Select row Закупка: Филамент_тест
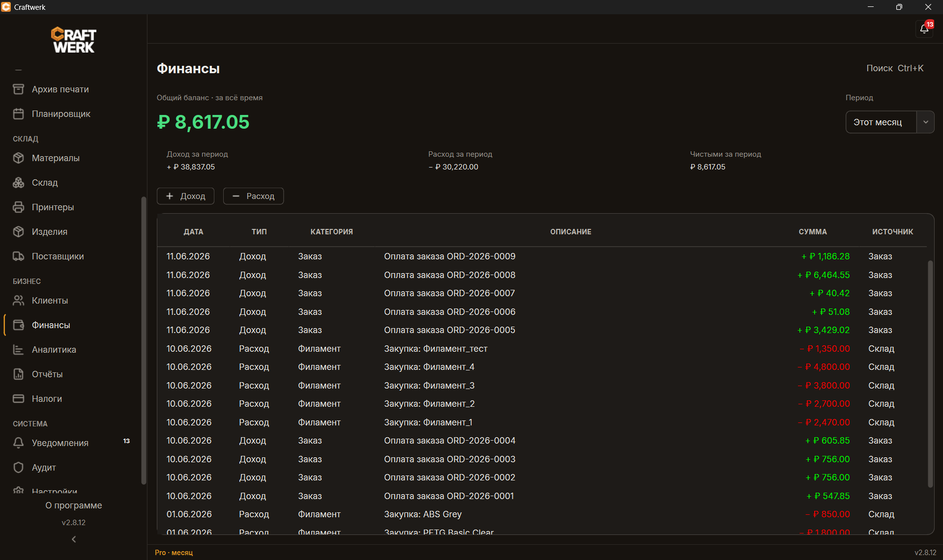This screenshot has height=560, width=943. tap(542, 349)
